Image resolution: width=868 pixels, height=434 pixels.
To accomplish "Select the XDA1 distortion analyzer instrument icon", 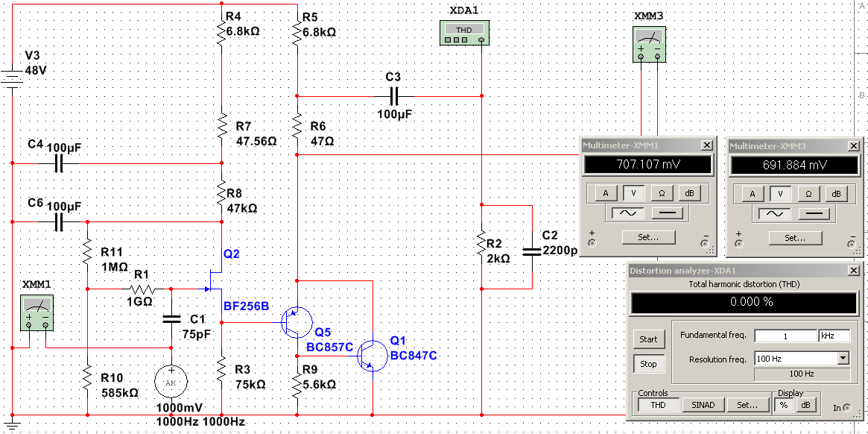I will click(x=465, y=33).
